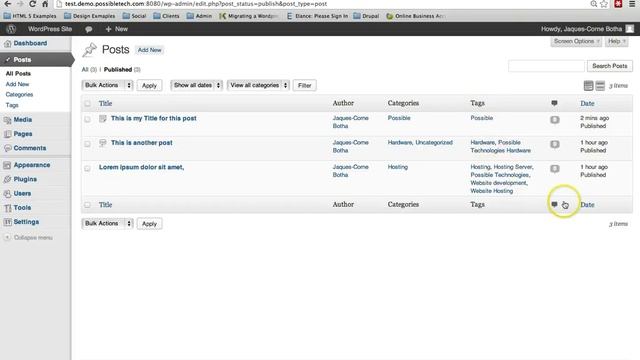Click the browser address bar URL
The height and width of the screenshot is (360, 640).
coord(196,4)
